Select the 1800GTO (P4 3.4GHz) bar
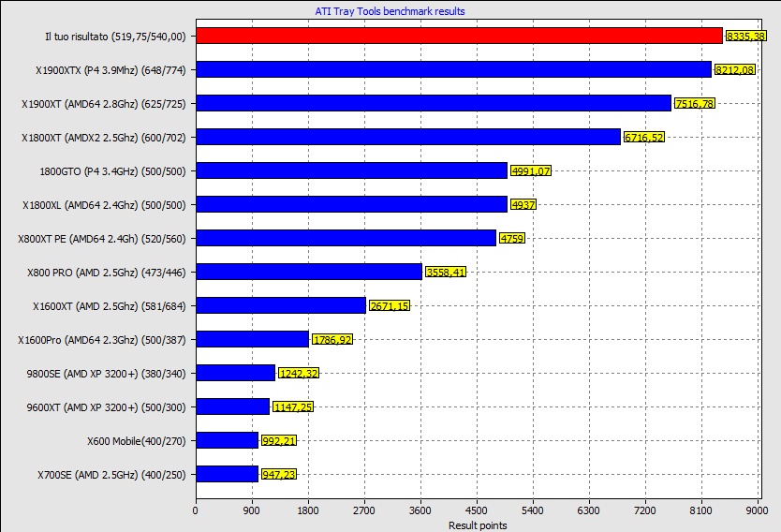This screenshot has height=532, width=781. (x=351, y=170)
